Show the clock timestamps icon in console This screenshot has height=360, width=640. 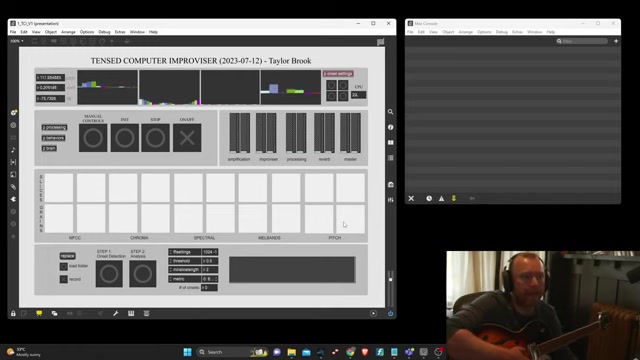429,198
